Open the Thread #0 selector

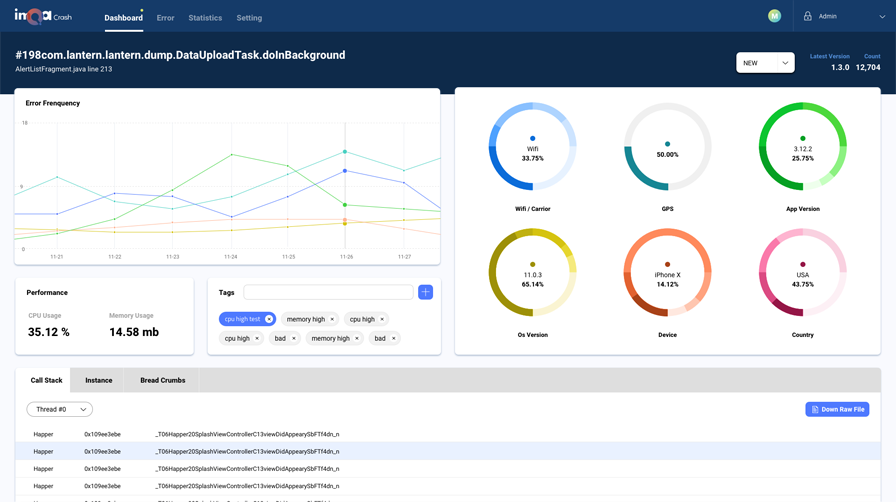pyautogui.click(x=59, y=409)
